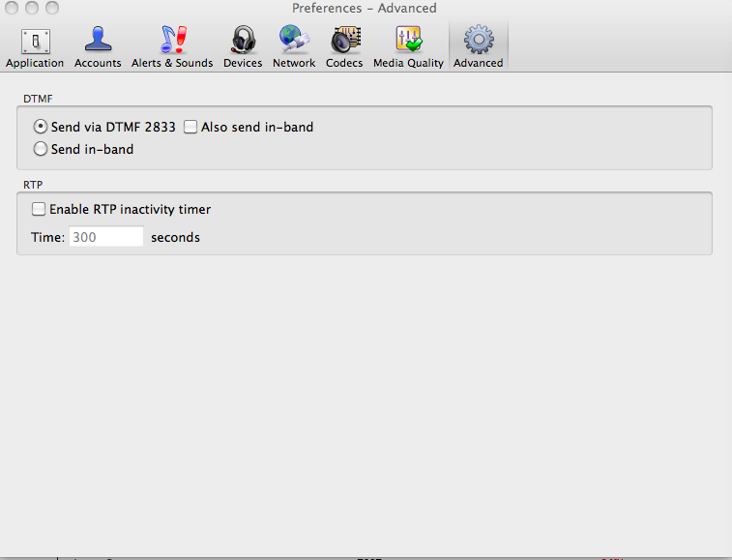Open Alerts & Sounds preferences

click(172, 46)
